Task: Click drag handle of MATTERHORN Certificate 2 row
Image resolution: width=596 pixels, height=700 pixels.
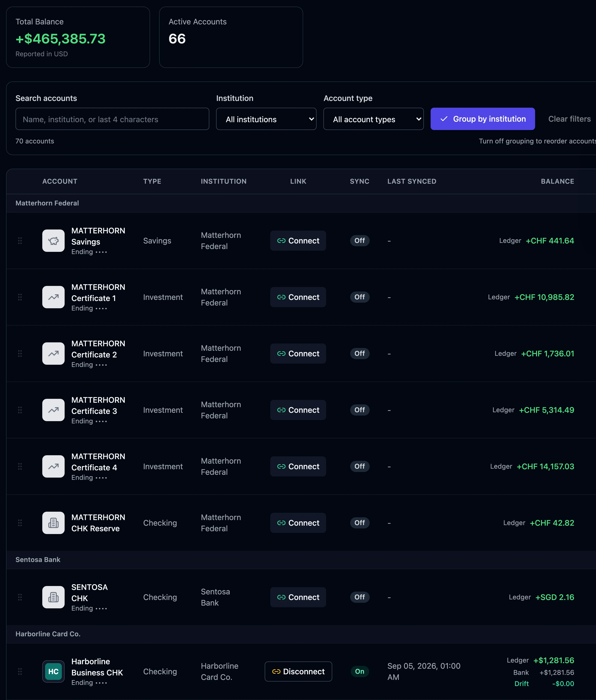Action: click(x=20, y=353)
